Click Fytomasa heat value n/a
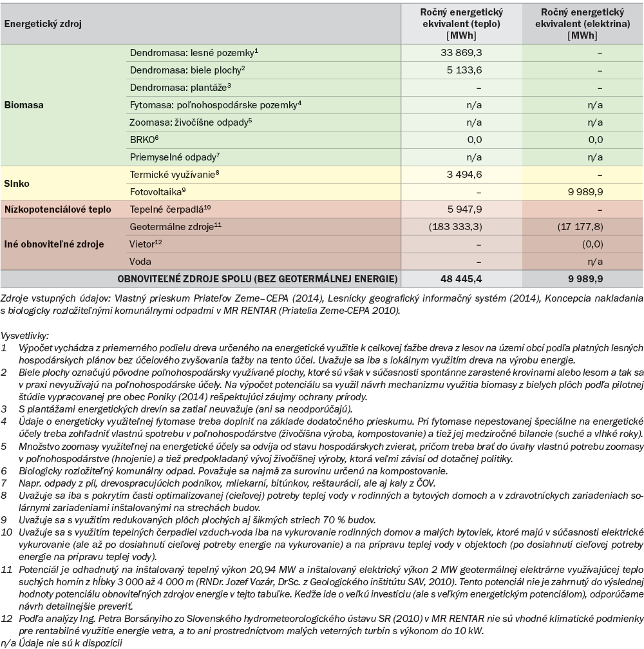This screenshot has height=649, width=644. (x=474, y=105)
